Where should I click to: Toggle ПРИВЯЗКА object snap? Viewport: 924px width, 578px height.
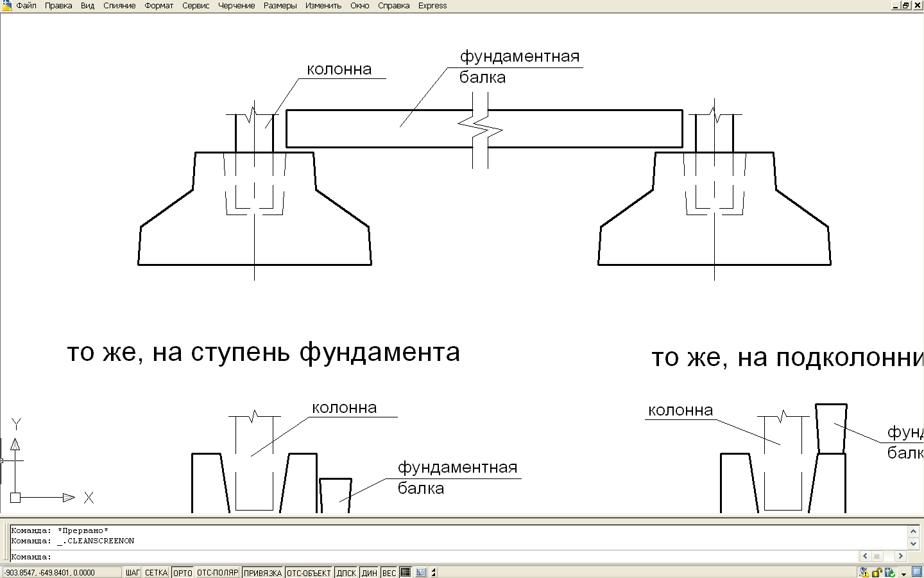click(x=262, y=573)
